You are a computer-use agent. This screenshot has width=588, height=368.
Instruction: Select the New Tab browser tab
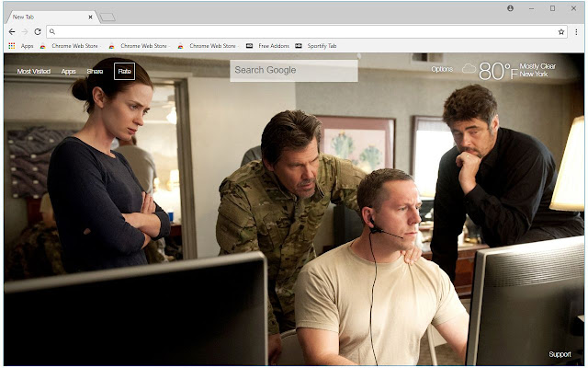coord(51,17)
